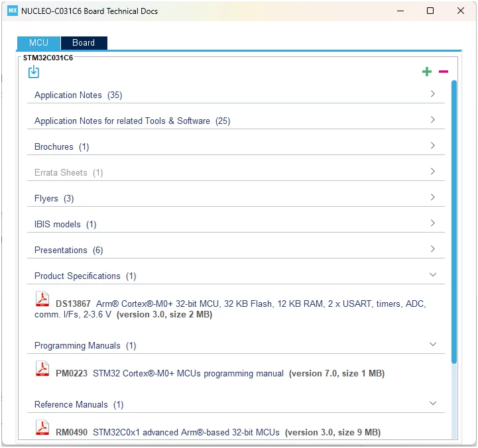Click the pink minus collapse-all icon
The image size is (478, 448).
[x=444, y=72]
